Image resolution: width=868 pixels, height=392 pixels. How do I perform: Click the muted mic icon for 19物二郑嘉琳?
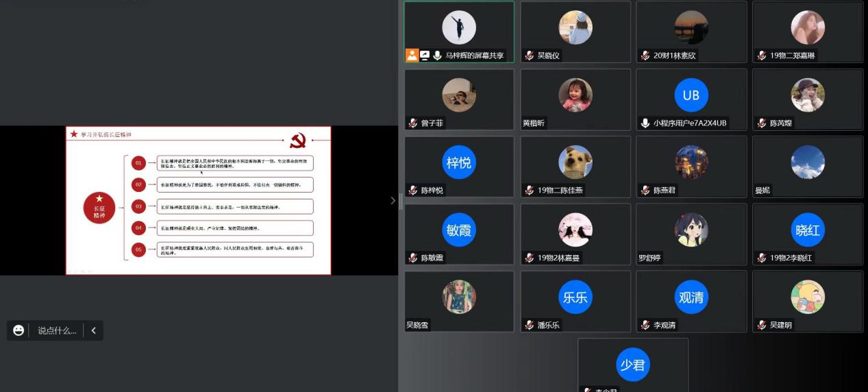click(x=762, y=56)
